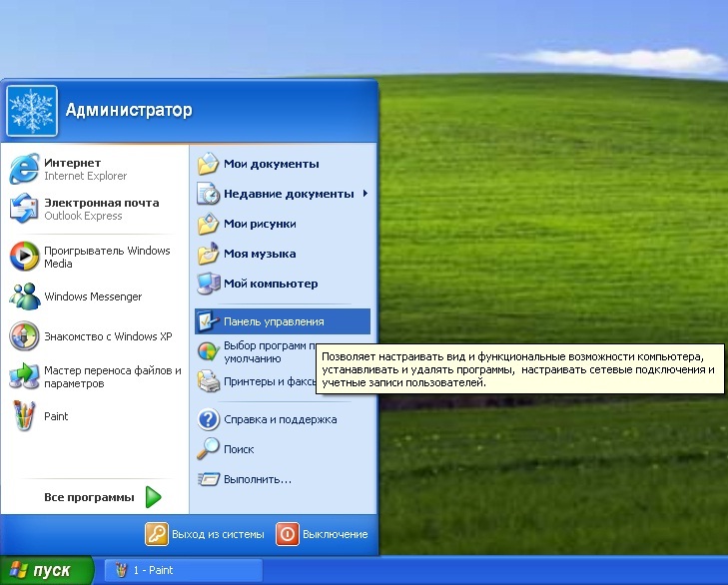Click the Недавние документы clock icon

coord(208,194)
